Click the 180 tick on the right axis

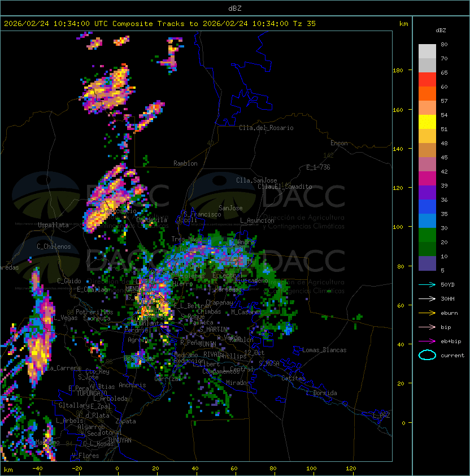click(398, 71)
